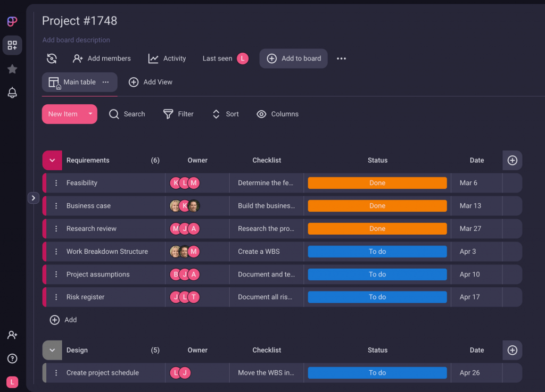Open the New Item dropdown arrow

pyautogui.click(x=90, y=114)
